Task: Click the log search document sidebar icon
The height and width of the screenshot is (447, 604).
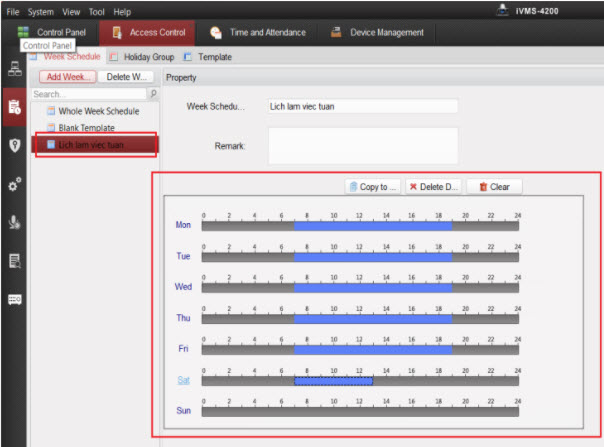Action: [15, 261]
